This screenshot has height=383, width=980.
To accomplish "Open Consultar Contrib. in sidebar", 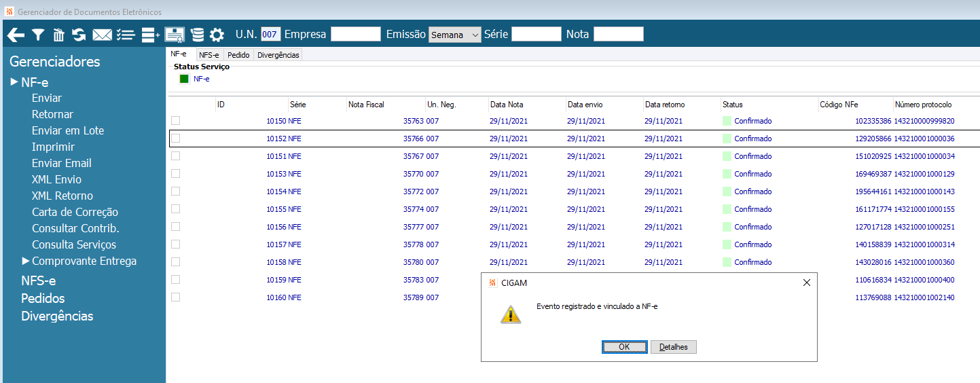I will pyautogui.click(x=75, y=228).
